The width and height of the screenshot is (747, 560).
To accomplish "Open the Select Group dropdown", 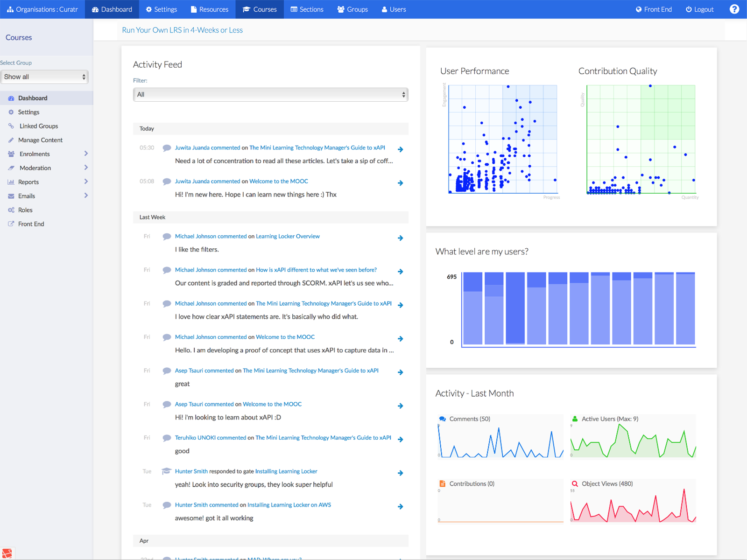I will click(x=44, y=77).
